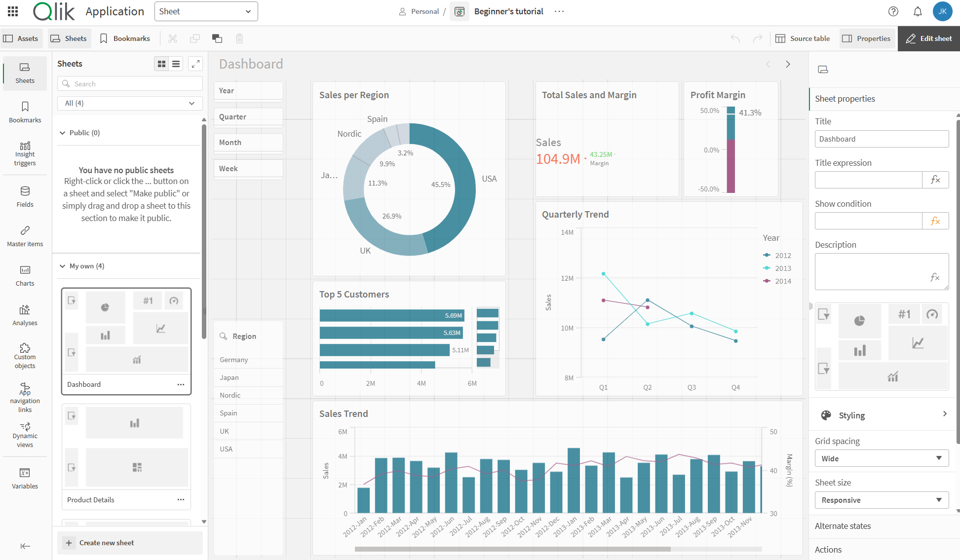This screenshot has width=960, height=560.
Task: Open the Bookmarks tab in toolbar
Action: [125, 38]
